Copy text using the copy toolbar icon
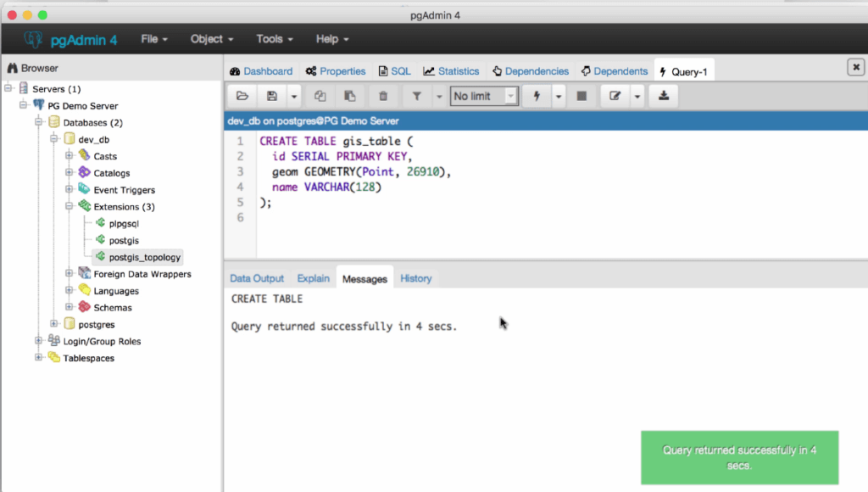The image size is (868, 492). (320, 96)
